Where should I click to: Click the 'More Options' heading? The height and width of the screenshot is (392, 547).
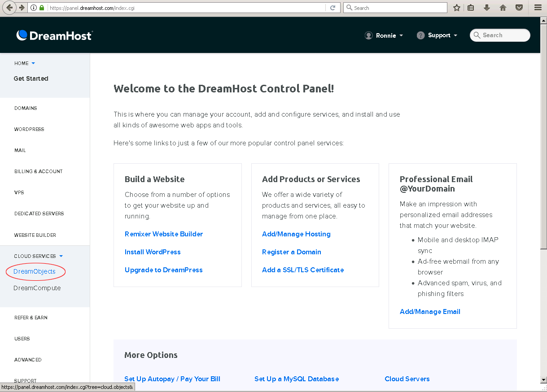point(151,355)
